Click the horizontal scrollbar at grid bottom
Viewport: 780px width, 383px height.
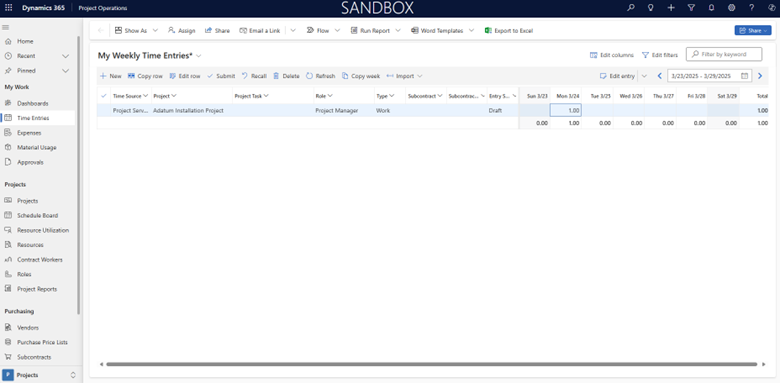tap(431, 364)
